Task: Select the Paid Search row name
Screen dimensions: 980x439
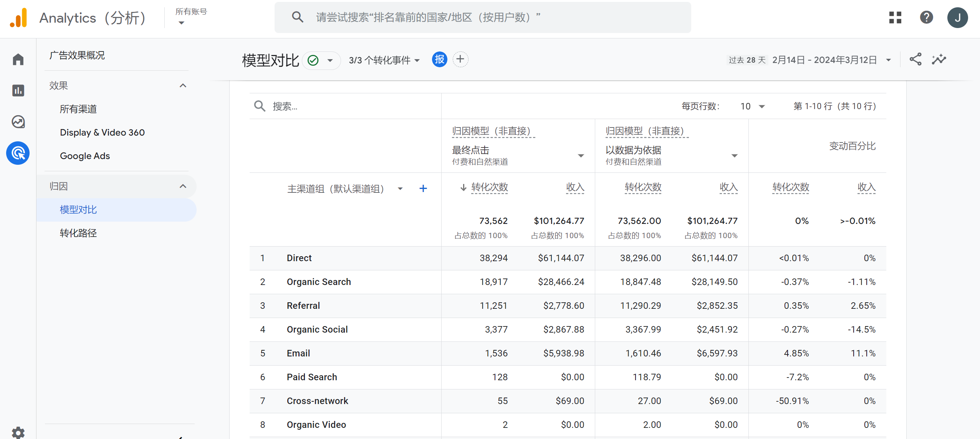Action: pos(312,377)
